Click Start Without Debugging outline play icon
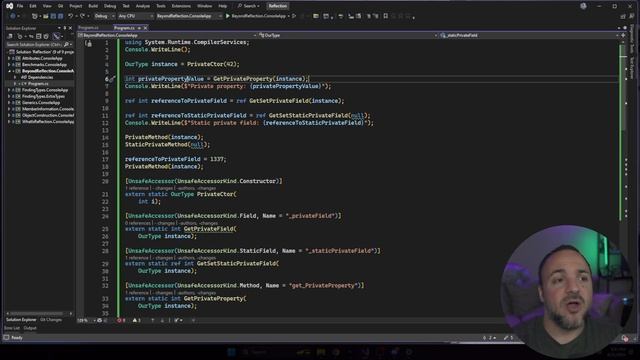This screenshot has height=360, width=640. pos(294,16)
